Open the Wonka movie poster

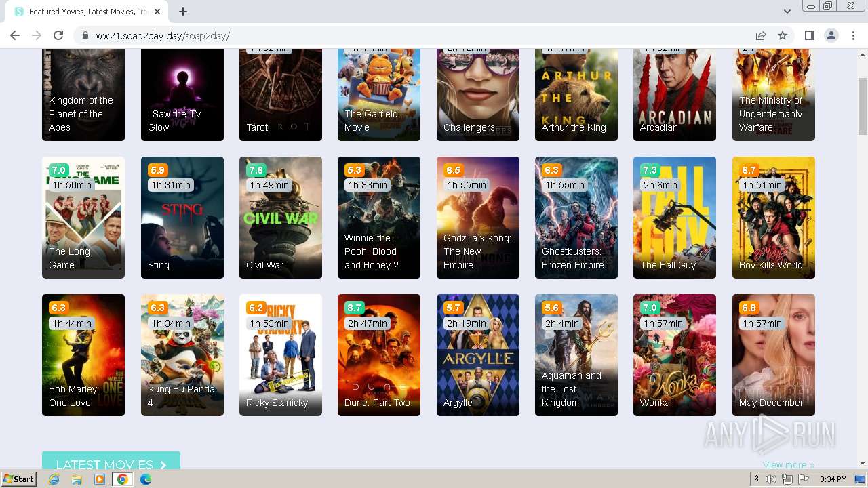(675, 355)
